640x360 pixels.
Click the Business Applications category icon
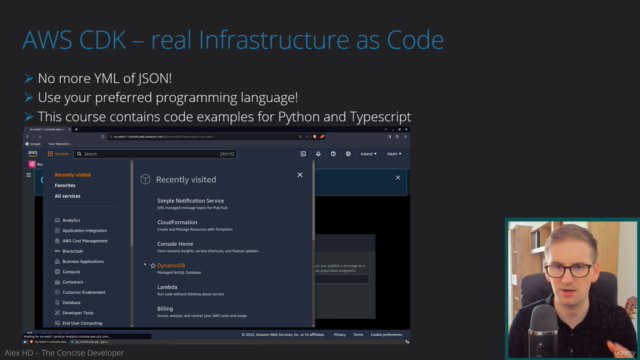point(57,261)
